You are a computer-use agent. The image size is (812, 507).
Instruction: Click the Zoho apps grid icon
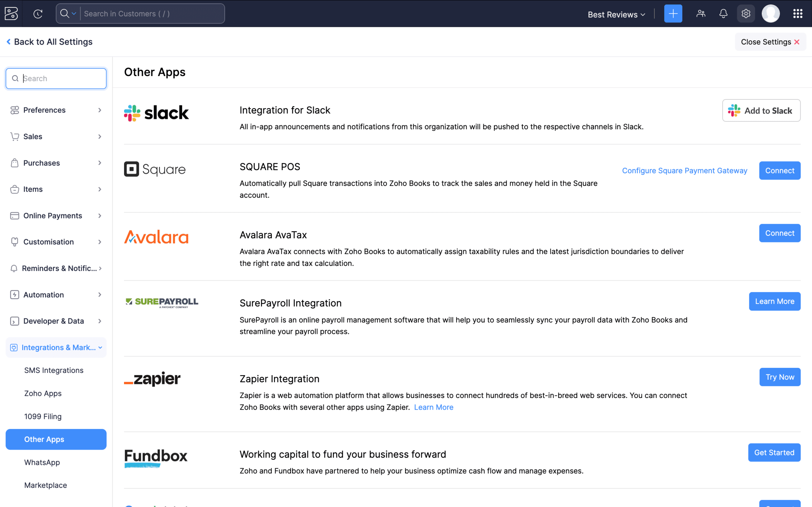pos(798,13)
